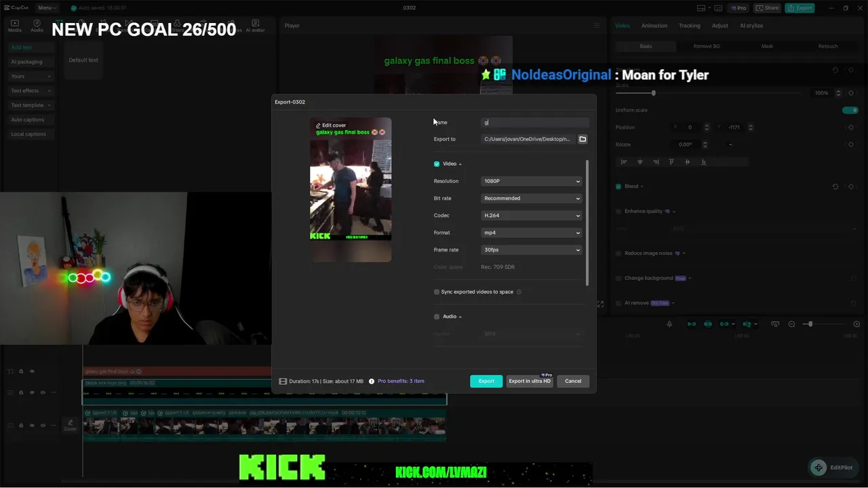Click Export in ultra HD button
This screenshot has height=488, width=868.
tap(530, 381)
